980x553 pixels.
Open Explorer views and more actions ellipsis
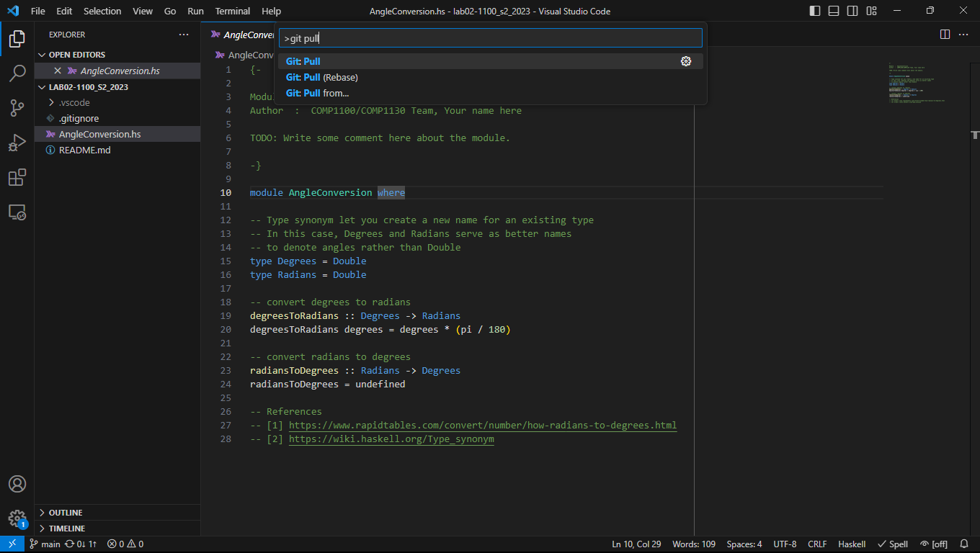pyautogui.click(x=184, y=35)
